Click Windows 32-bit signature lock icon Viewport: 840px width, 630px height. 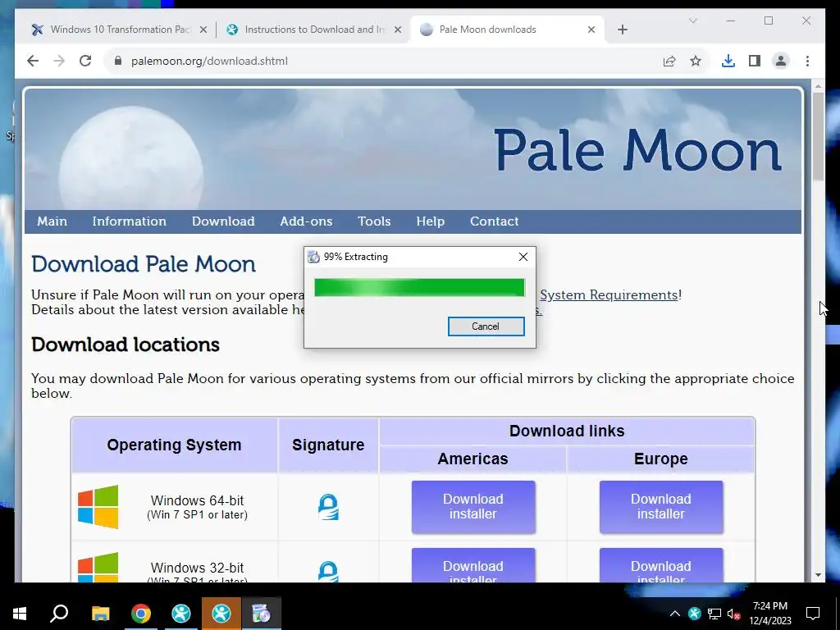point(328,571)
